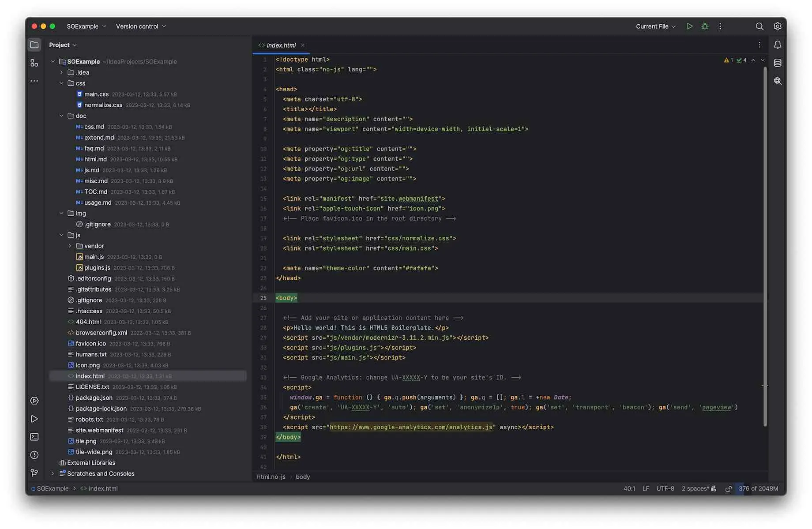Click line number 25 in gutter

pos(263,298)
